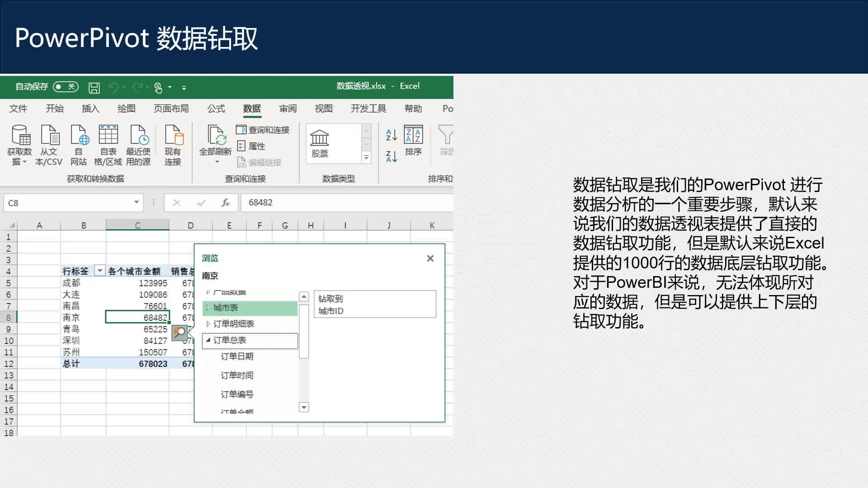868x488 pixels.
Task: Click the 升序排序 A到Z button
Action: tap(390, 135)
